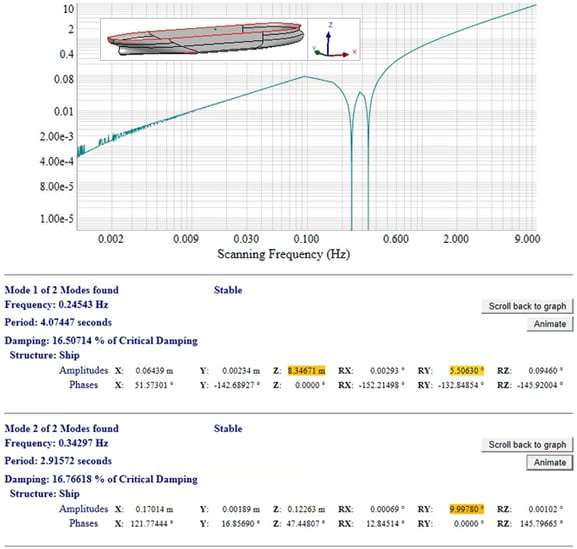Click the Mode 2 of 2 Modes found heading

coord(62,428)
